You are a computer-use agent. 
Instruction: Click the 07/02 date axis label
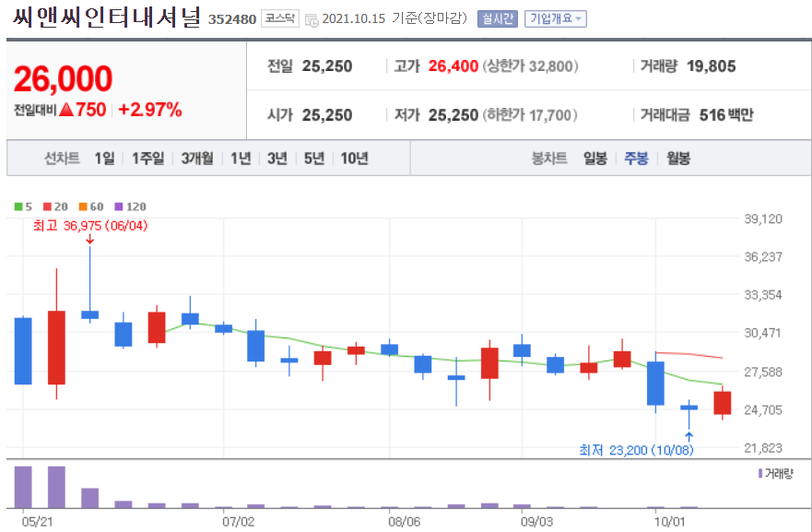(x=238, y=521)
